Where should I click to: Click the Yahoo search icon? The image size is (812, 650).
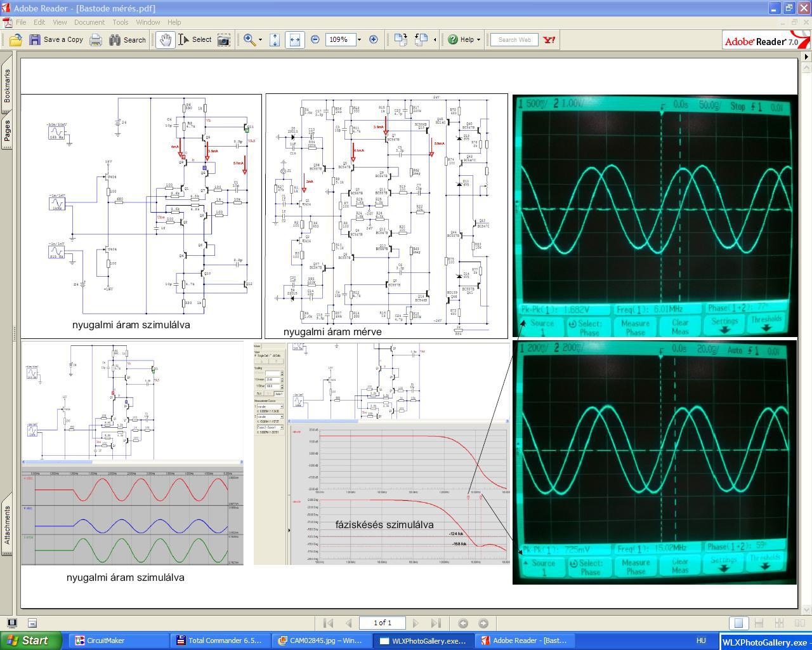click(549, 39)
